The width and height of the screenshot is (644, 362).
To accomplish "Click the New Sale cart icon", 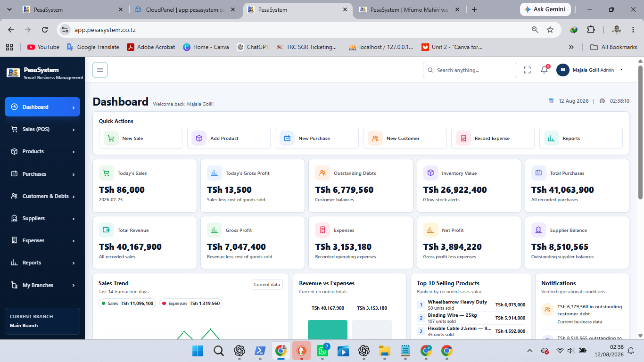I will click(x=111, y=139).
